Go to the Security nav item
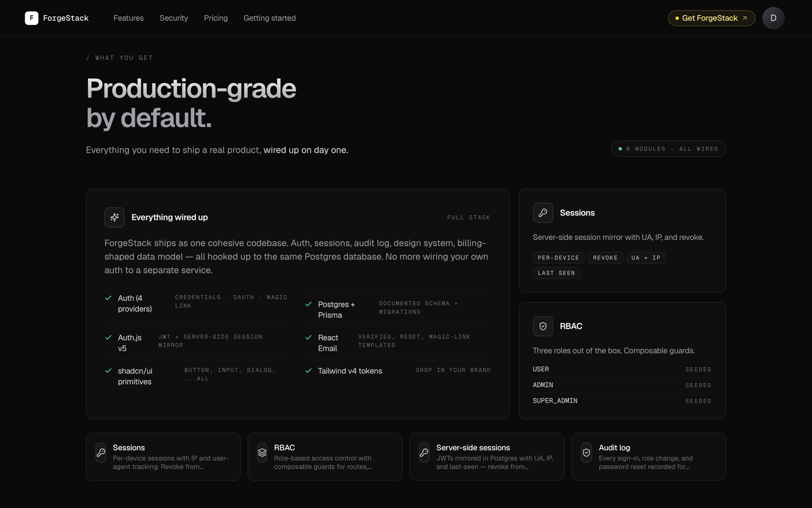This screenshot has width=812, height=508. pos(174,18)
